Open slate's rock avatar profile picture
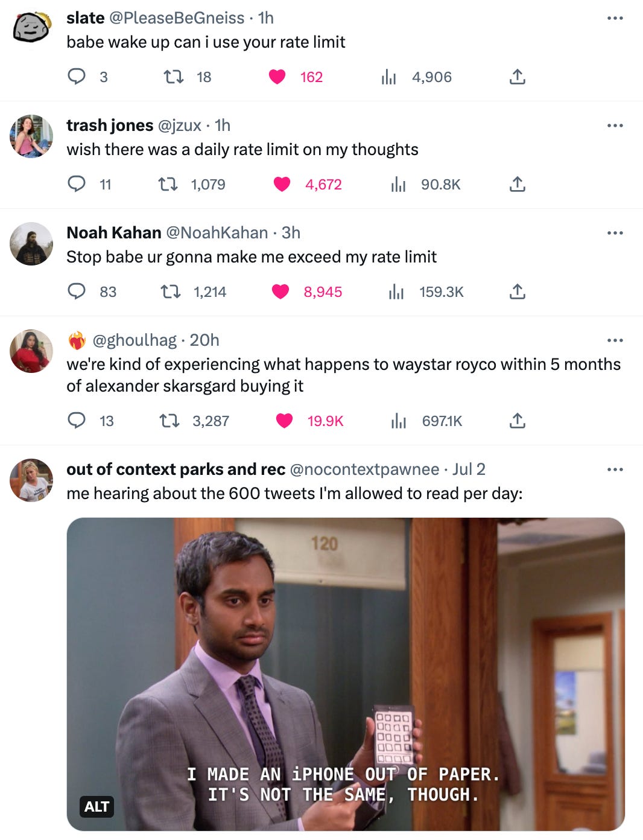Screen dimensions: 643x840 [31, 28]
